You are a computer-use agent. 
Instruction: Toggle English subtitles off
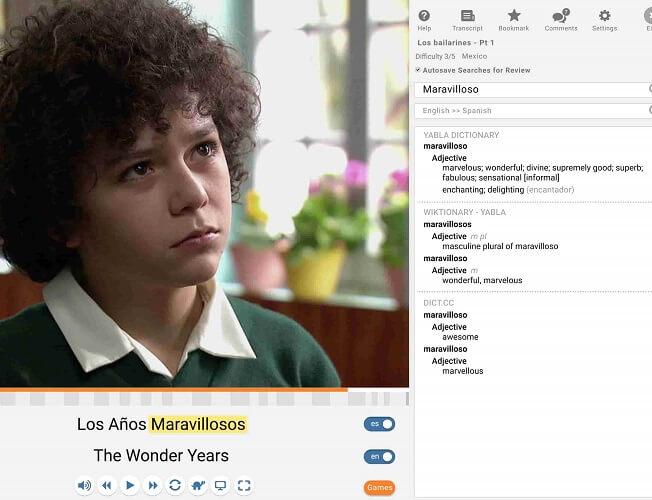click(x=379, y=457)
